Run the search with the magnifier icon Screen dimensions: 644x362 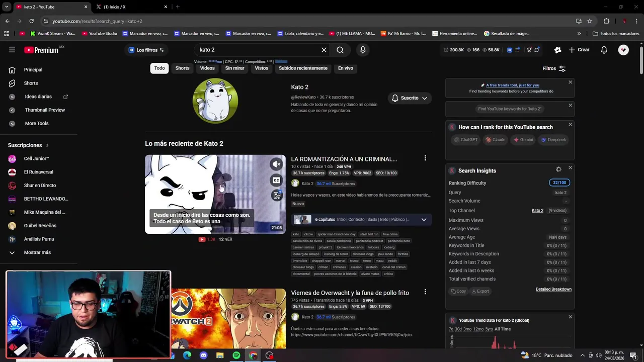point(340,50)
